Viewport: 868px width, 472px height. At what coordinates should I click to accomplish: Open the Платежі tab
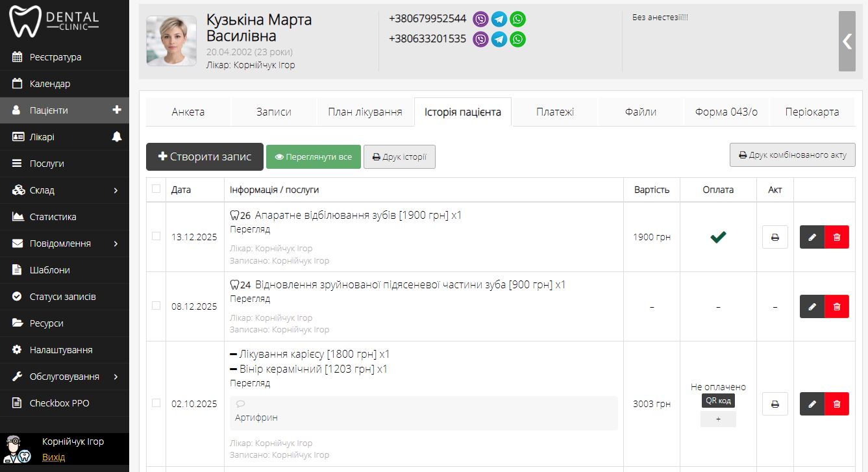(x=554, y=112)
